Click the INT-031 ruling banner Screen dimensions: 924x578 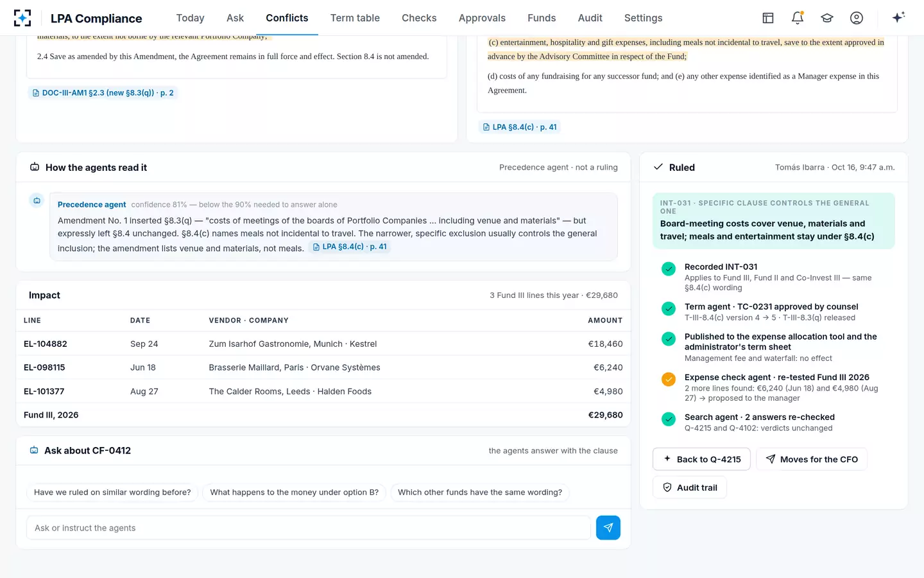pos(774,221)
